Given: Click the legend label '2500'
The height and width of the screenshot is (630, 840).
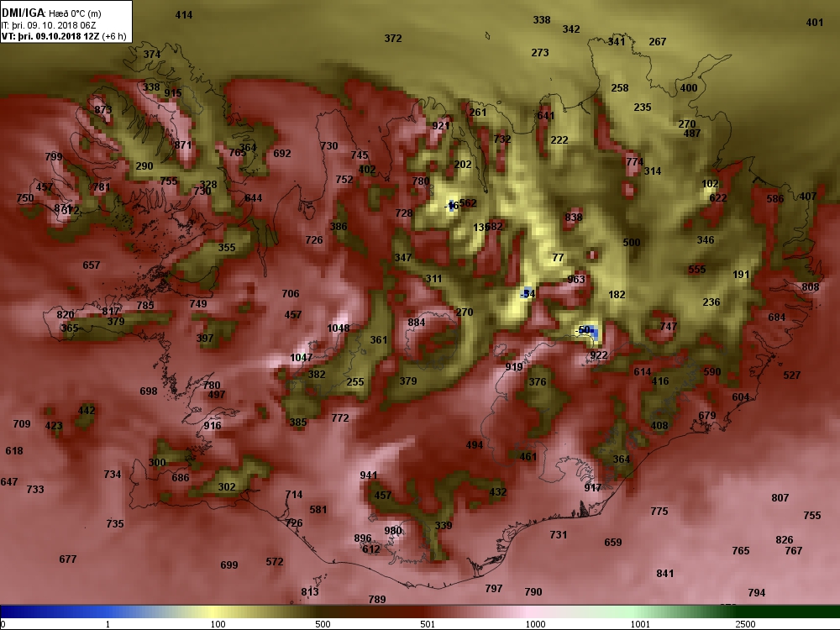Looking at the screenshot, I should pyautogui.click(x=745, y=624).
